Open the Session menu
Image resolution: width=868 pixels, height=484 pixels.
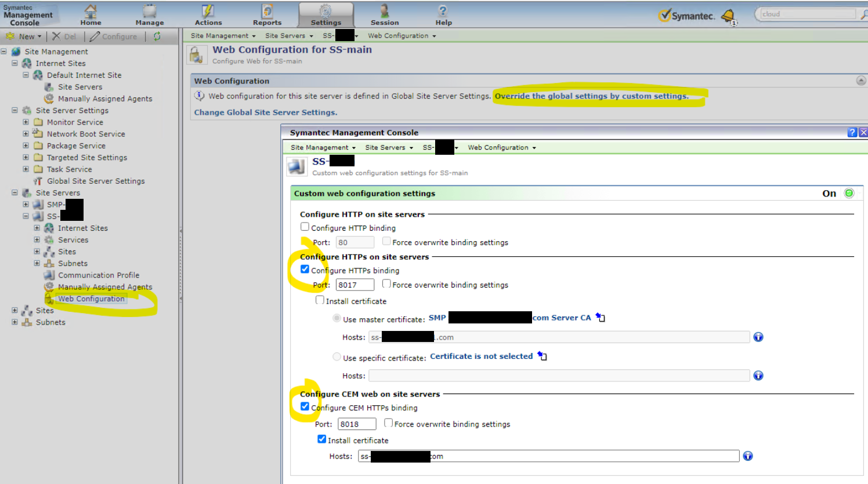click(385, 14)
